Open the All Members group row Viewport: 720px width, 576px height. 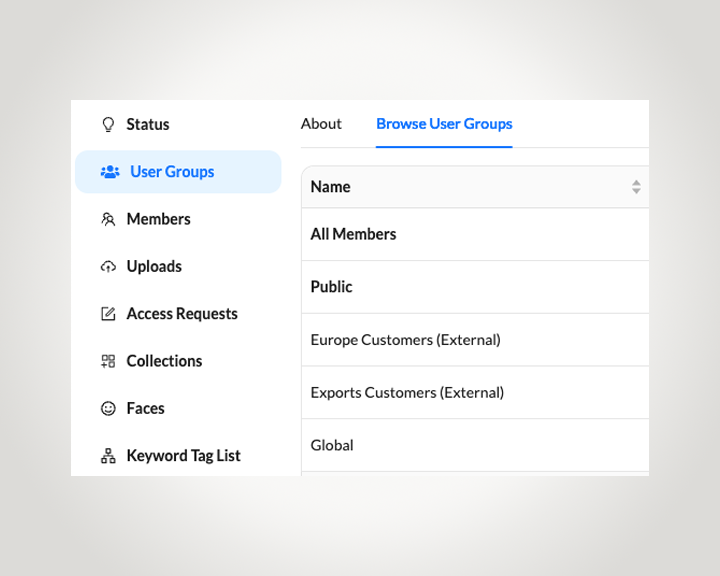(475, 234)
